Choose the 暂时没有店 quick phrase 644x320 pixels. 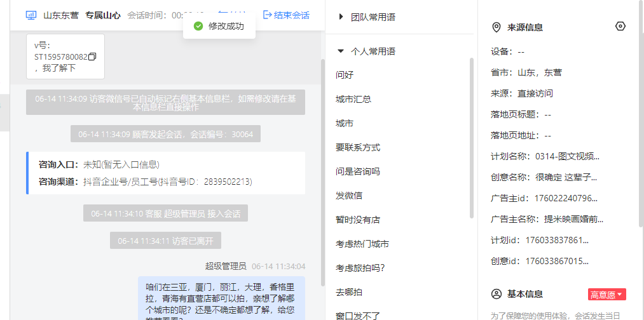pyautogui.click(x=358, y=220)
